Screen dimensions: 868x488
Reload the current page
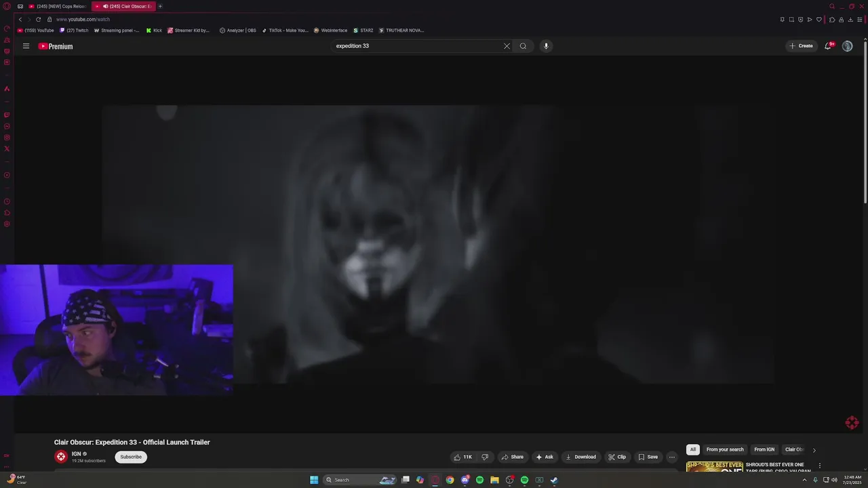38,19
